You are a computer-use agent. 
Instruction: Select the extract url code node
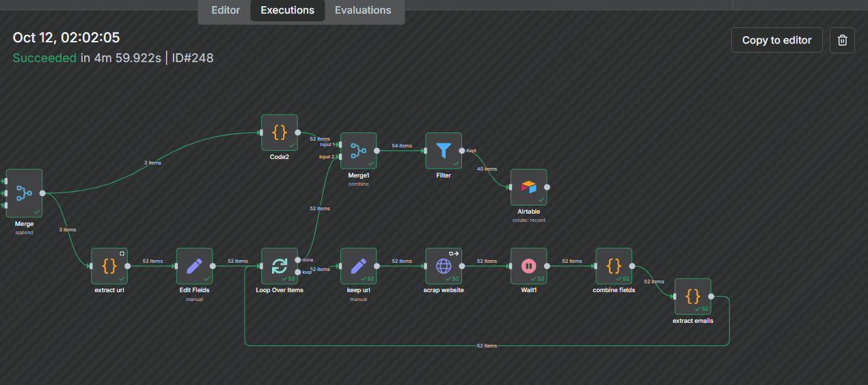(109, 266)
